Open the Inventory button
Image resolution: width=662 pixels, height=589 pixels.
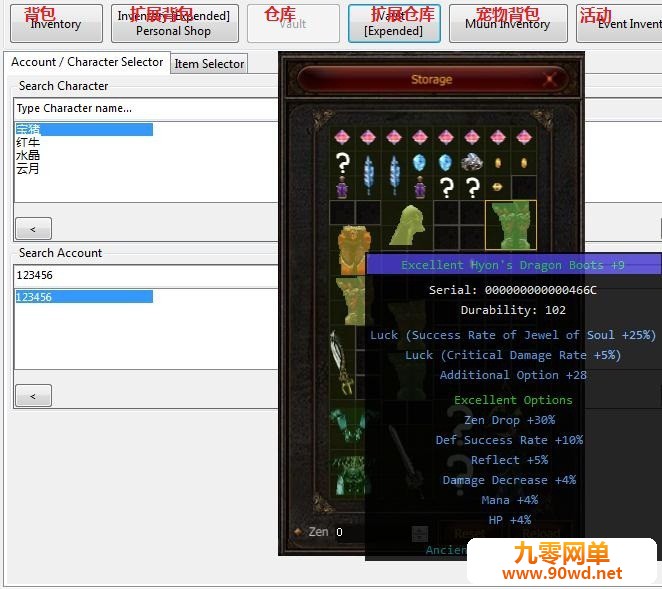(x=56, y=23)
